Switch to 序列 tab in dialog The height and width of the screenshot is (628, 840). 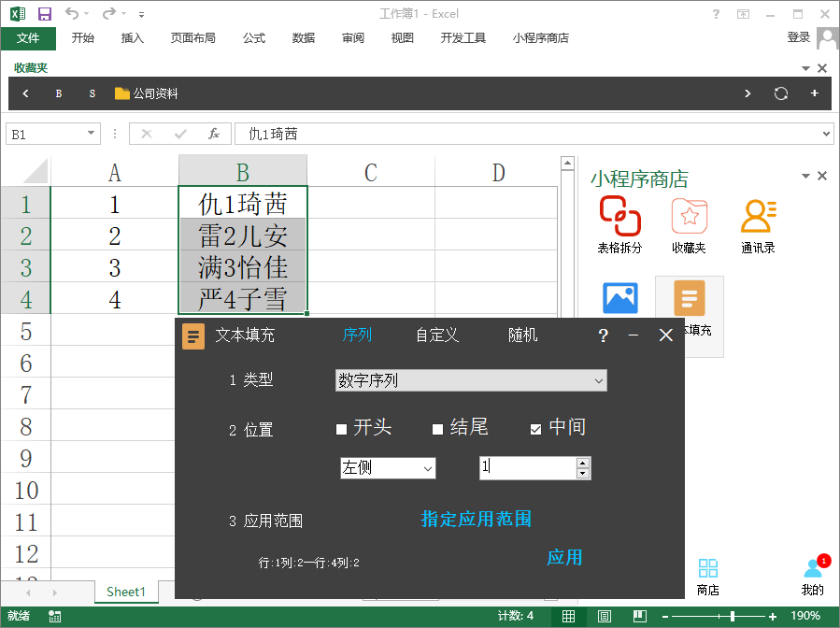pyautogui.click(x=357, y=335)
